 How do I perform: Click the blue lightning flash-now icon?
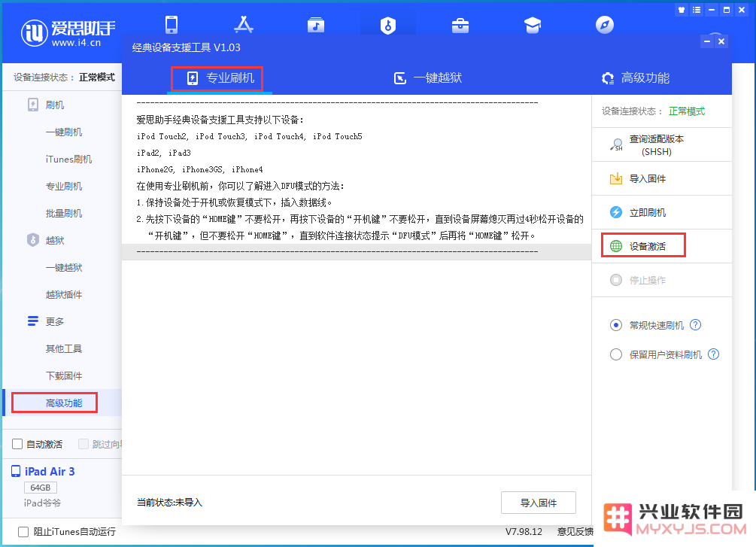[x=616, y=212]
